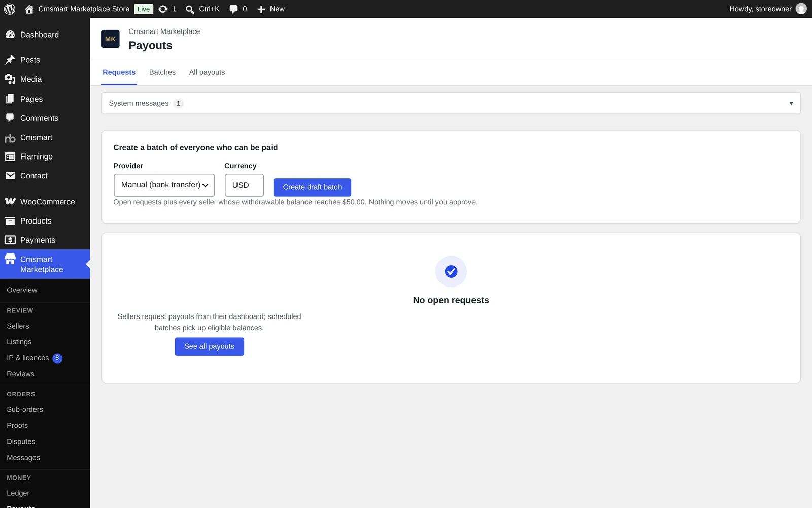Switch to the Batches tab
Viewport: 812px width, 508px height.
[x=162, y=72]
